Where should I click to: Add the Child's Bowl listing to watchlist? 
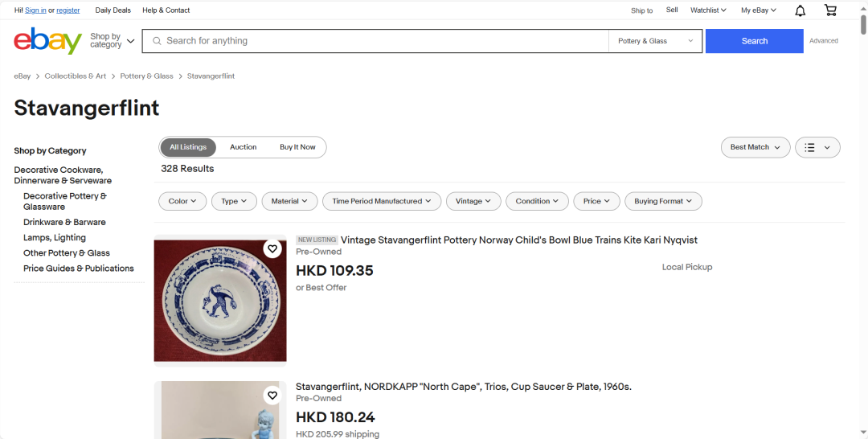click(x=272, y=249)
